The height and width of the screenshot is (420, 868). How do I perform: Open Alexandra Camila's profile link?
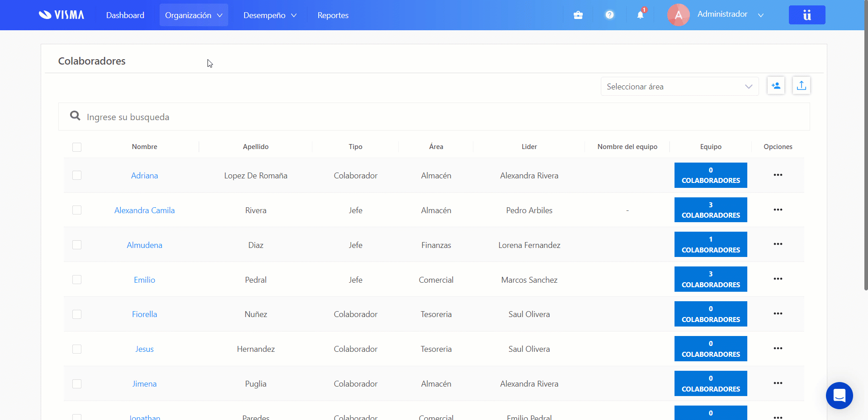(x=145, y=210)
